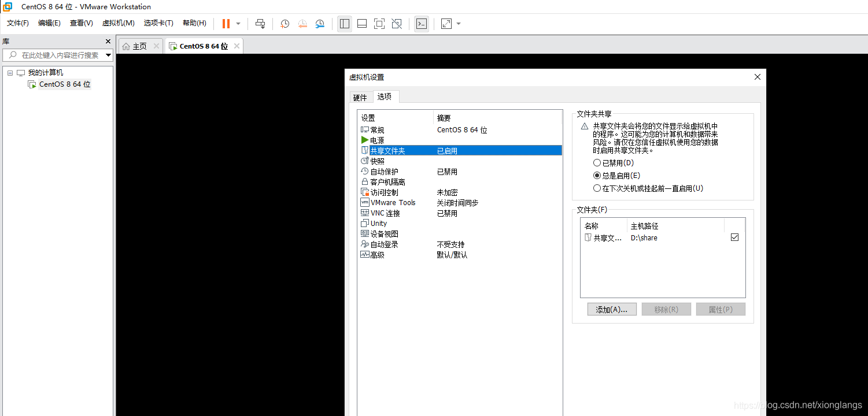Select the 自动登录 settings row

click(x=460, y=244)
